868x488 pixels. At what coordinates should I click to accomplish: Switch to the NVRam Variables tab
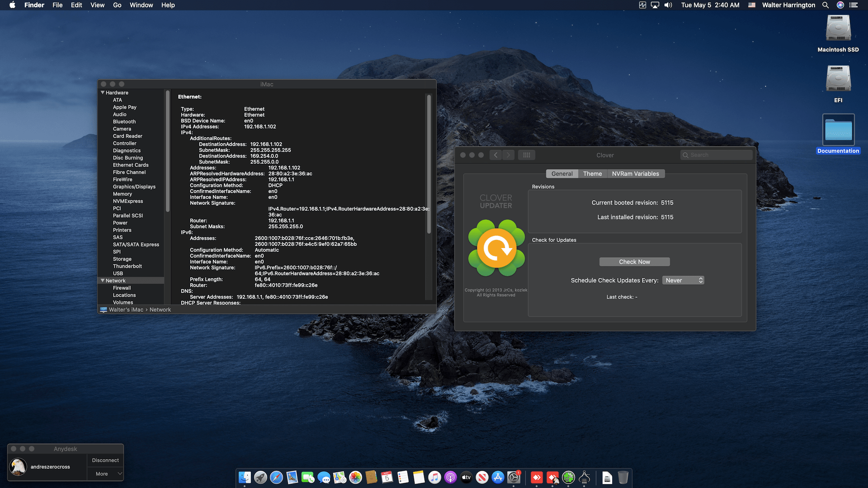click(x=635, y=174)
